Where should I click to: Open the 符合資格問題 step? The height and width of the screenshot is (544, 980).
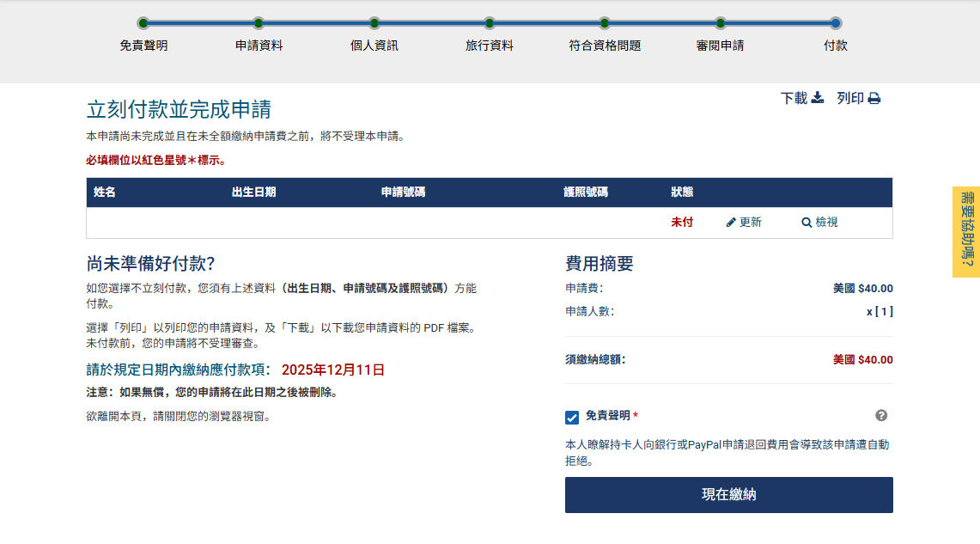click(x=605, y=23)
